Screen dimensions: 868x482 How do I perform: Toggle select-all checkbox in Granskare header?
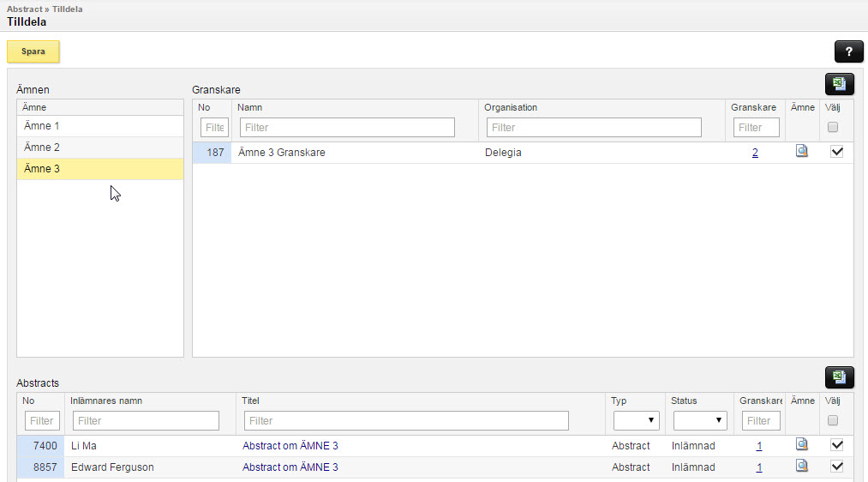tap(833, 127)
